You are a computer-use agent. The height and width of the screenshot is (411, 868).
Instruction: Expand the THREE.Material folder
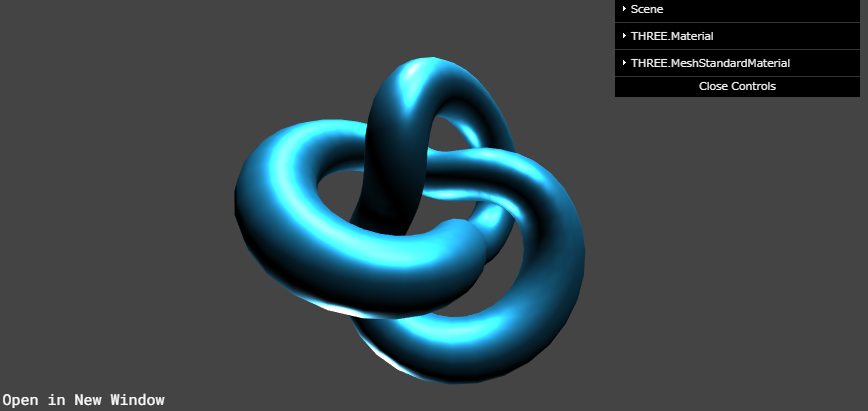tap(737, 36)
